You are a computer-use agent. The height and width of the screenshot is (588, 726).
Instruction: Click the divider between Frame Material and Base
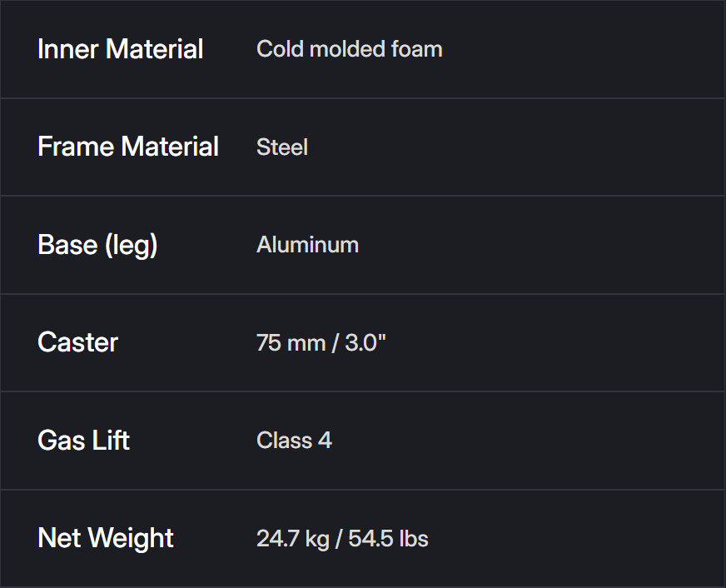click(x=363, y=196)
